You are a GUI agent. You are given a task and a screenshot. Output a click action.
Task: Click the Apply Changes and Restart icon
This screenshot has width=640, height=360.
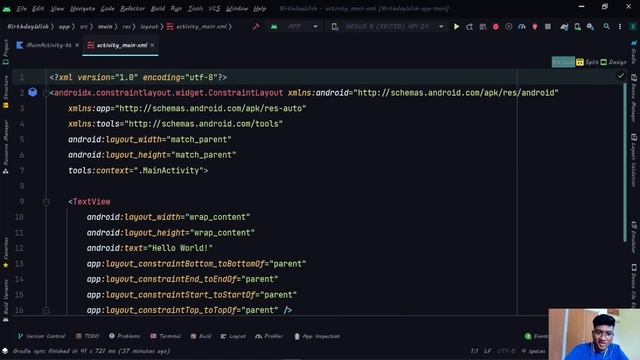(469, 27)
